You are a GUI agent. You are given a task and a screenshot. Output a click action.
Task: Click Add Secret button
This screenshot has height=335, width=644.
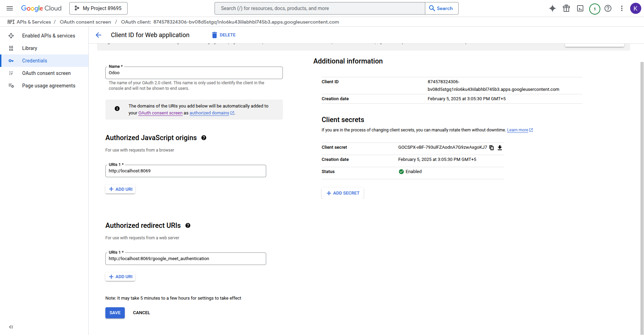pos(343,193)
